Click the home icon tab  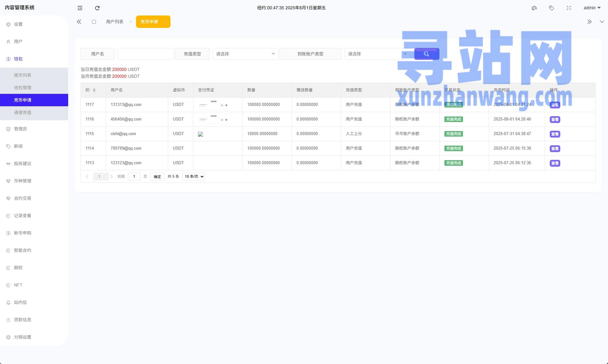(x=94, y=22)
